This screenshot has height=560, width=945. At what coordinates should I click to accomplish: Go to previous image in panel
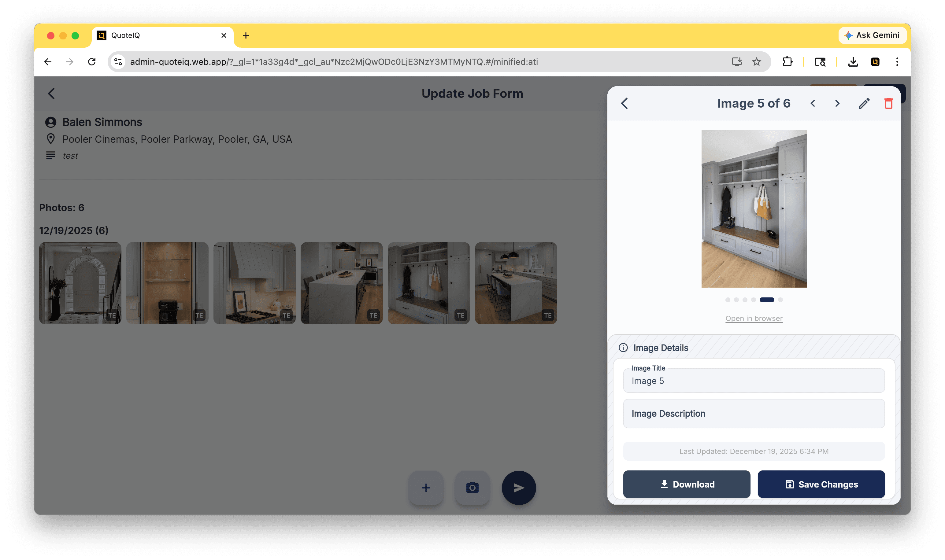[x=813, y=103]
